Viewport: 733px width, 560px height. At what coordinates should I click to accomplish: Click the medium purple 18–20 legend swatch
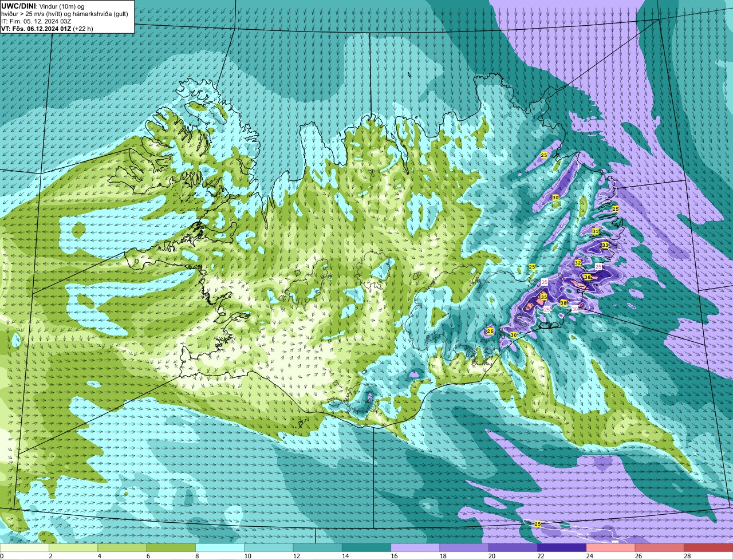[464, 548]
